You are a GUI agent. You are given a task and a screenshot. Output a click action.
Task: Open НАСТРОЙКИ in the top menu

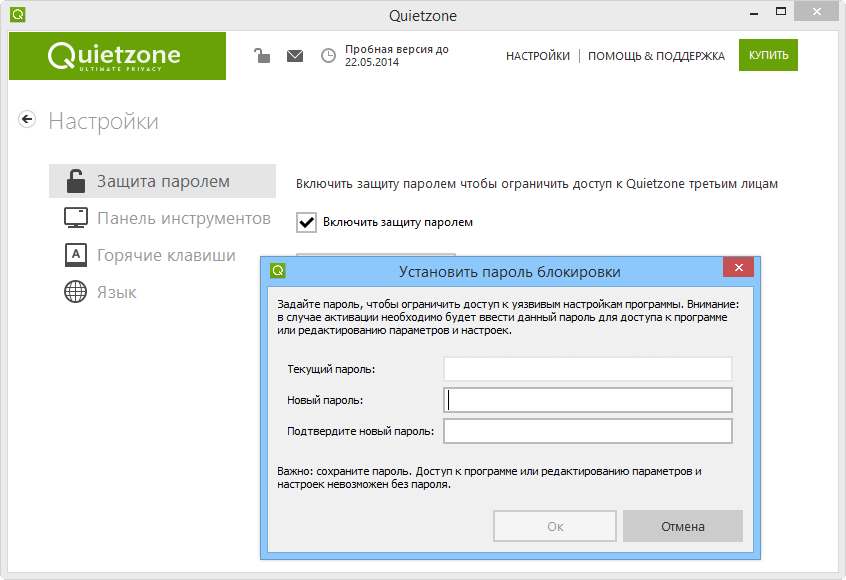point(537,56)
